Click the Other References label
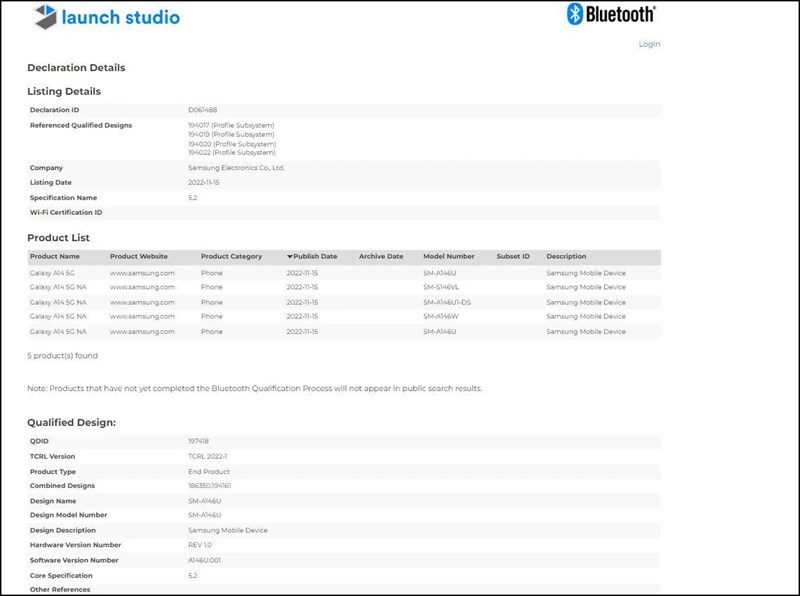Image resolution: width=800 pixels, height=596 pixels. click(60, 589)
